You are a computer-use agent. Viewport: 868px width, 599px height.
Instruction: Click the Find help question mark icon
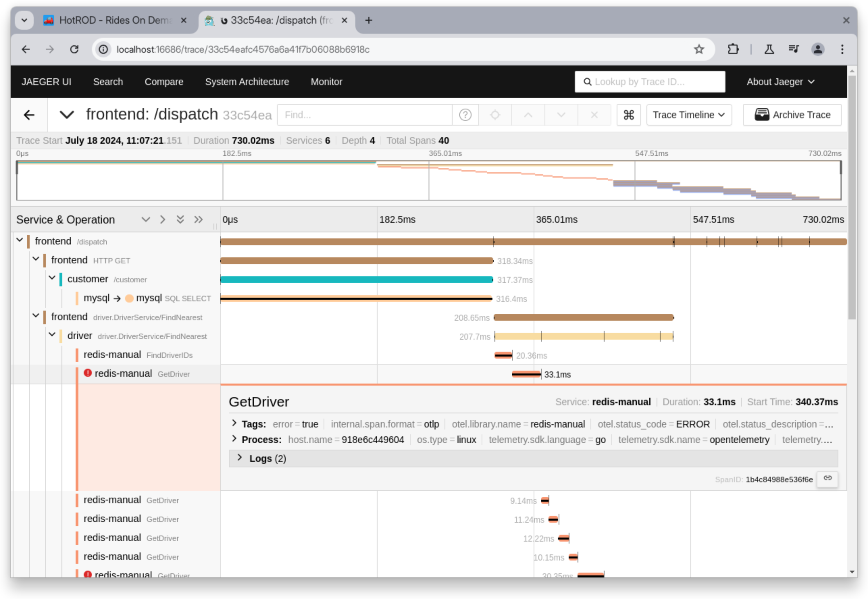(x=465, y=115)
